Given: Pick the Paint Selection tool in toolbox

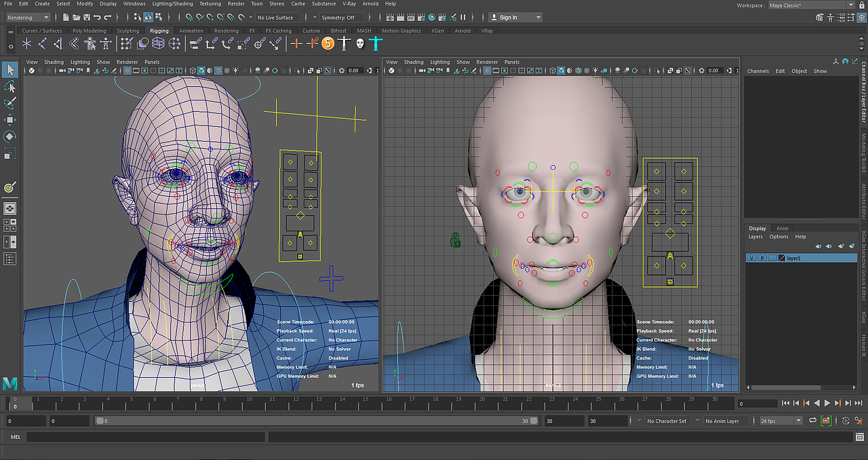Looking at the screenshot, I should 10,103.
